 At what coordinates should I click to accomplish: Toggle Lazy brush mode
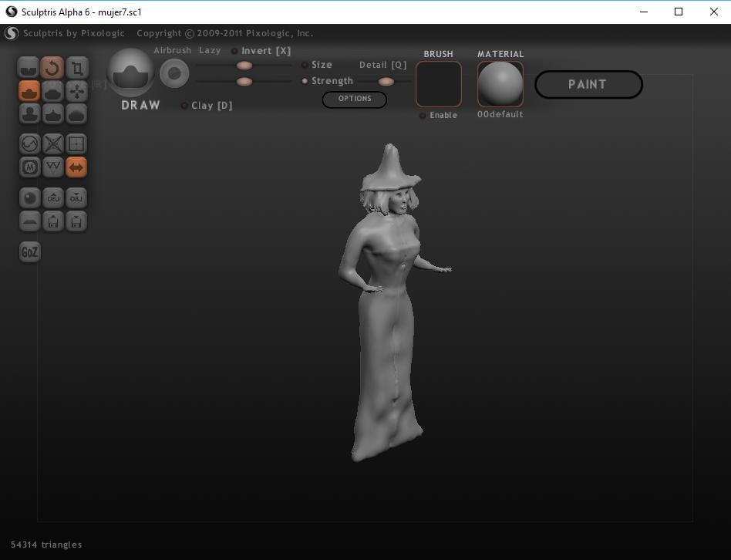[210, 50]
